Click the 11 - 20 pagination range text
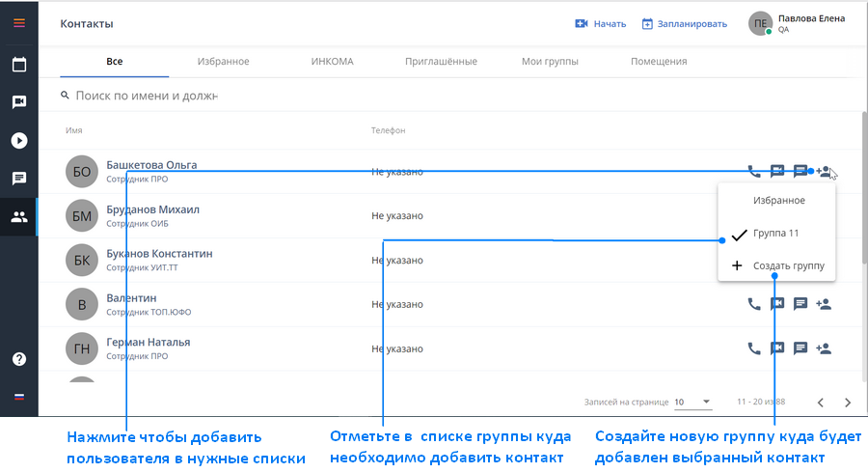Viewport: 868px width, 473px height. click(x=761, y=402)
